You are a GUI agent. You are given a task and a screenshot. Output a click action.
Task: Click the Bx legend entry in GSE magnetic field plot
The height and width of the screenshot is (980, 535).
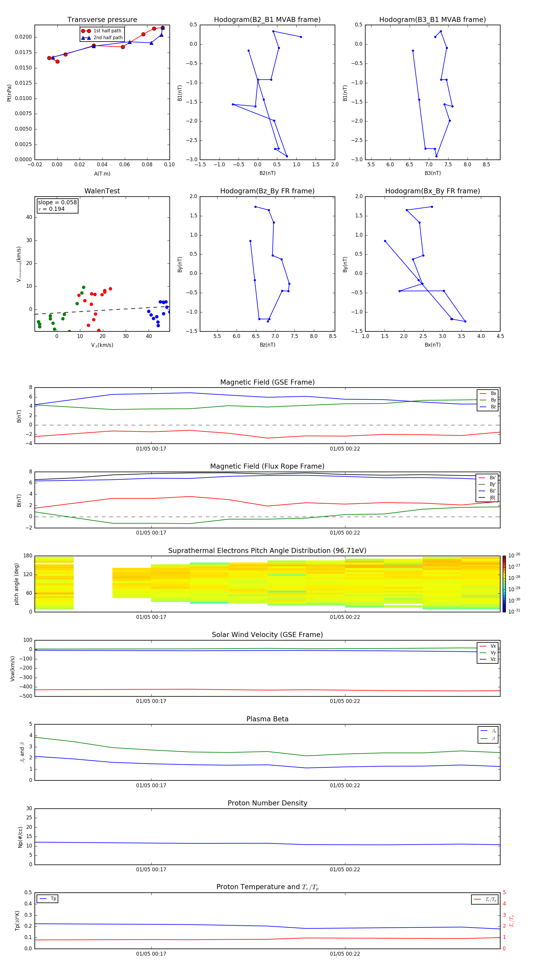click(488, 394)
